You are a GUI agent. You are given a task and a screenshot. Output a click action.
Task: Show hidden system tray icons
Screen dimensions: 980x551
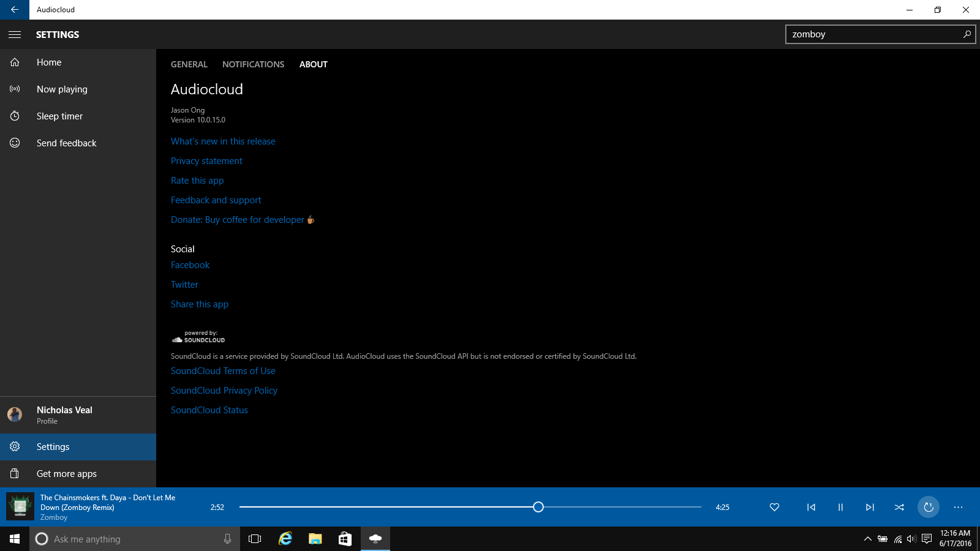tap(867, 539)
